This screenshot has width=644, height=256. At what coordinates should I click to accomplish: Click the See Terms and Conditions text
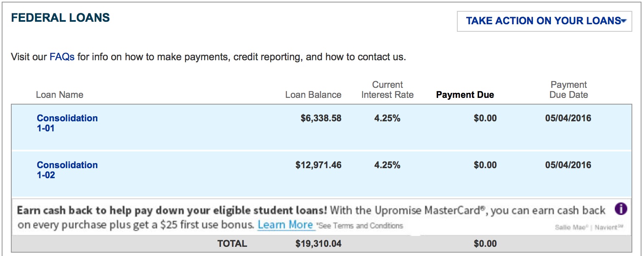(360, 226)
